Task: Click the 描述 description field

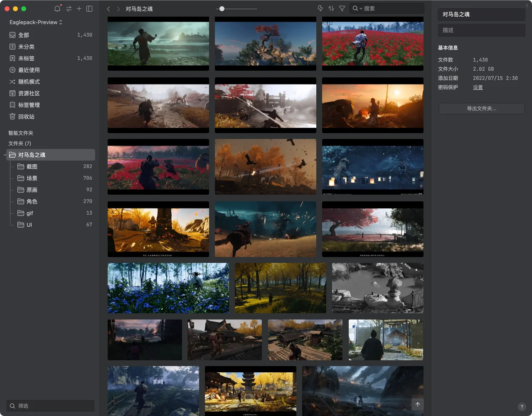Action: pyautogui.click(x=482, y=30)
